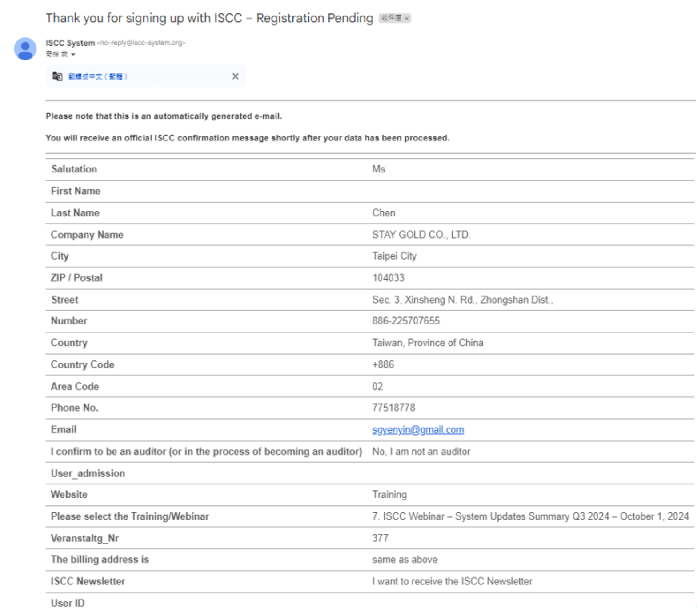
Task: Dismiss the translation bar with the X
Action: click(235, 76)
